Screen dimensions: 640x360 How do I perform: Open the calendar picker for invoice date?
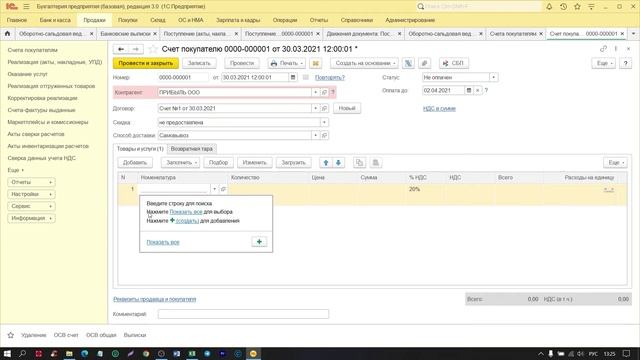tap(293, 77)
